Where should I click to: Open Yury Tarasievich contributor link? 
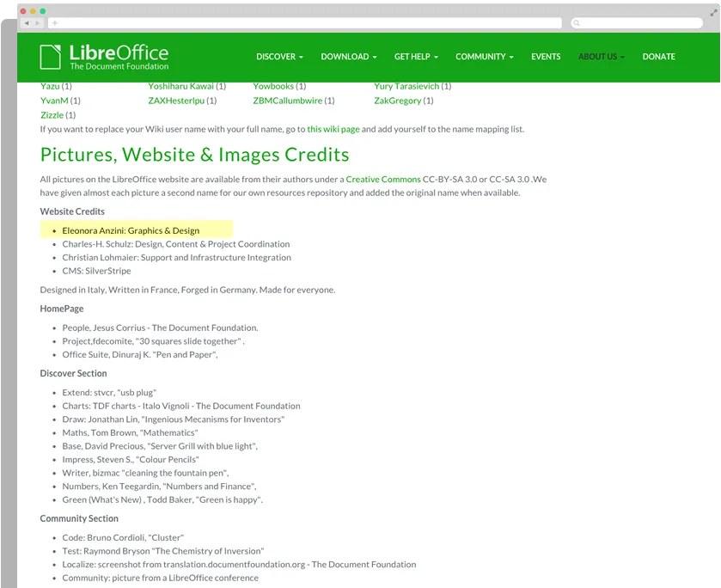(406, 87)
